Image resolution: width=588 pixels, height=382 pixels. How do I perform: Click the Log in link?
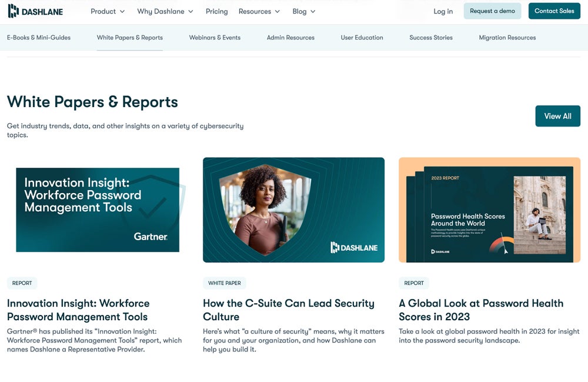pyautogui.click(x=443, y=11)
